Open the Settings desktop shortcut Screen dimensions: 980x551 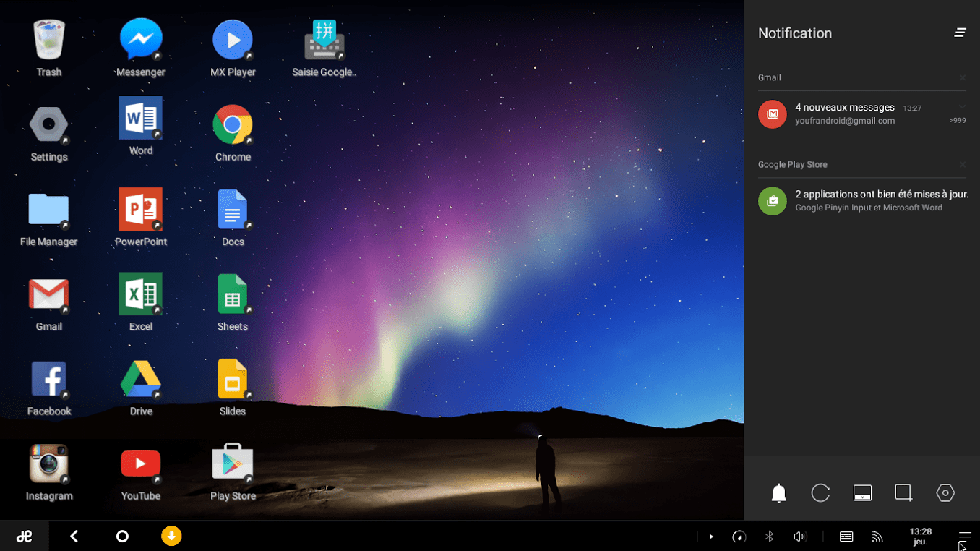[49, 124]
